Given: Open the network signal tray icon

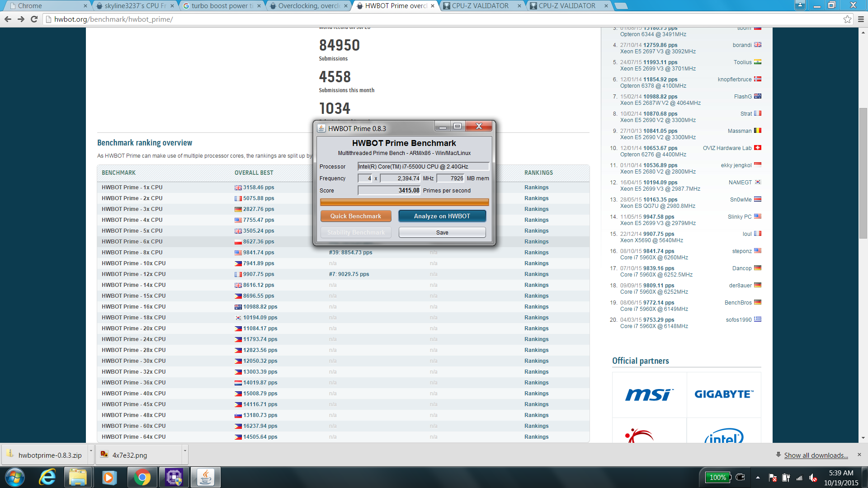Looking at the screenshot, I should pos(799,478).
